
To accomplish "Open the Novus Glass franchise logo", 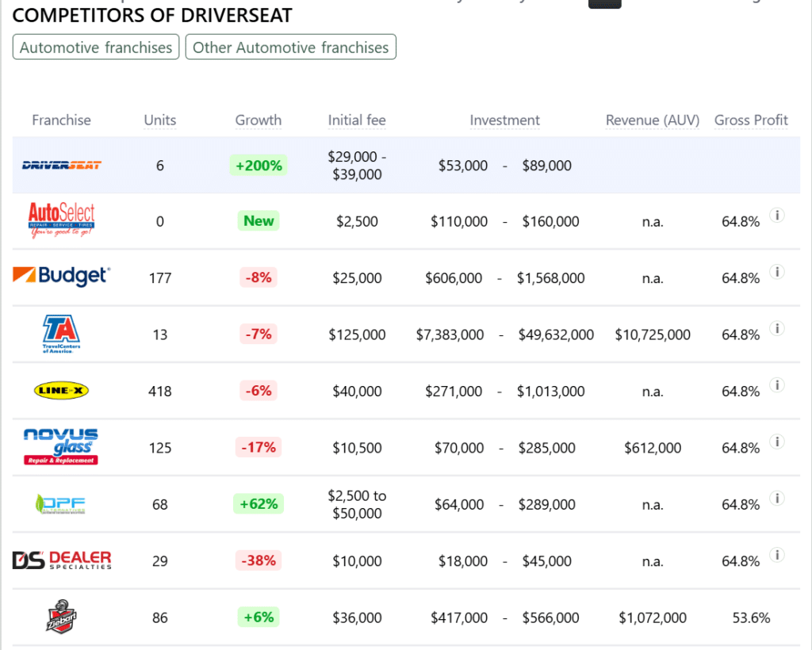I will [x=61, y=446].
